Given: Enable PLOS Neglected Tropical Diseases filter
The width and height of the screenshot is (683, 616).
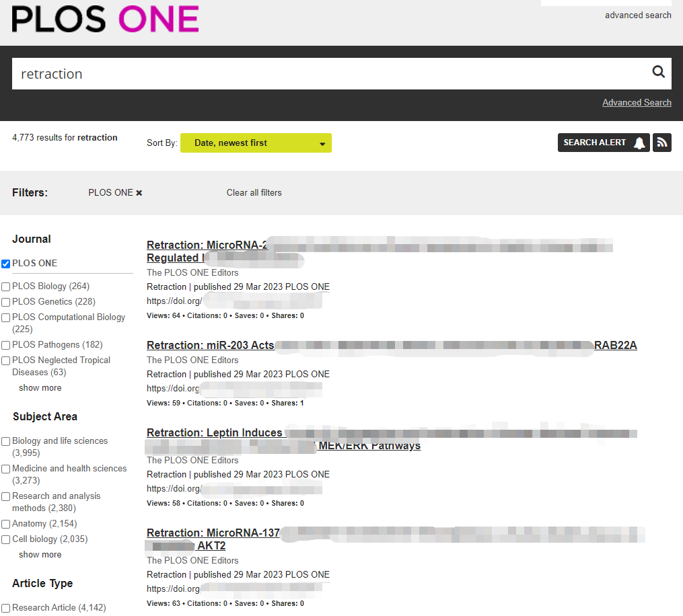Looking at the screenshot, I should pos(5,361).
